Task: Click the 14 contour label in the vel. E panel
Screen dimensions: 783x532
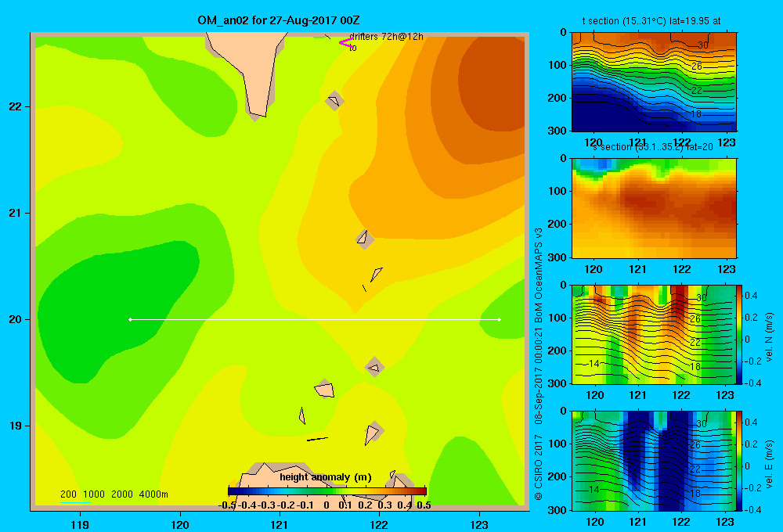Action: pos(594,490)
